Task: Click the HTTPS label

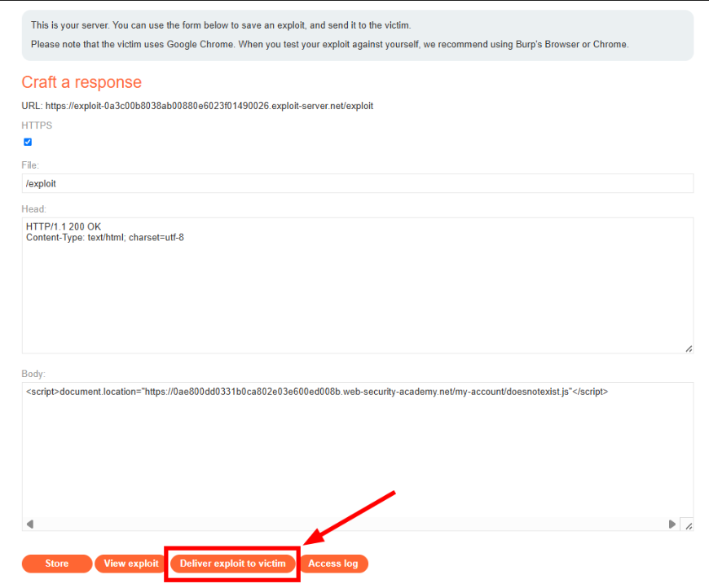Action: (37, 125)
